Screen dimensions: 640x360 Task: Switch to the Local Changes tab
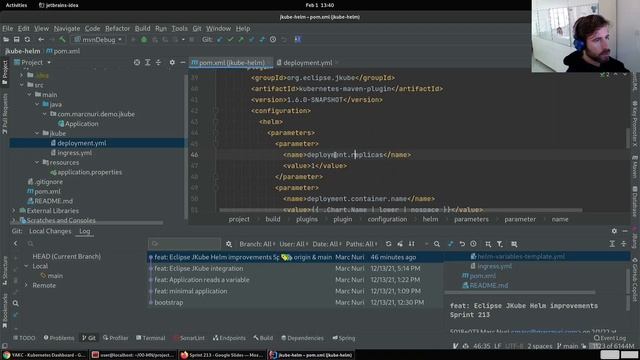coord(50,231)
